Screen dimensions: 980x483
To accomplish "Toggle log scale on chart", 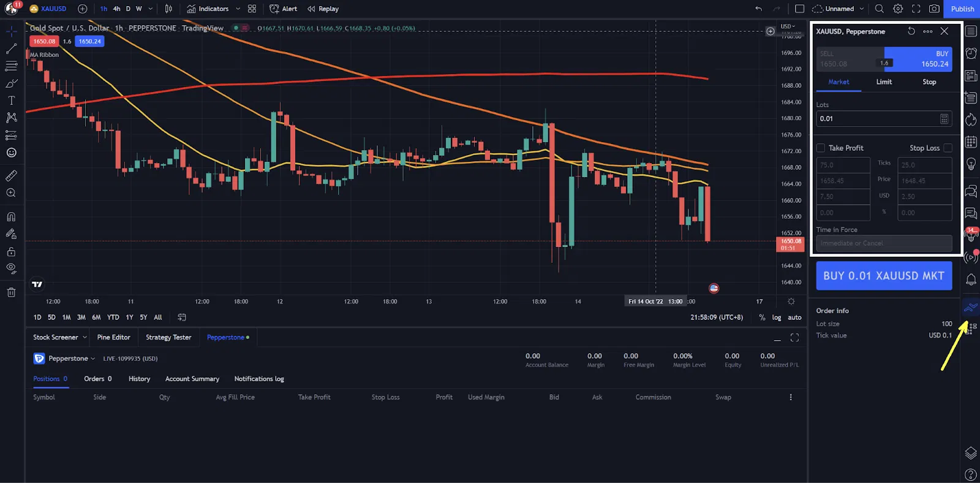I will 777,318.
